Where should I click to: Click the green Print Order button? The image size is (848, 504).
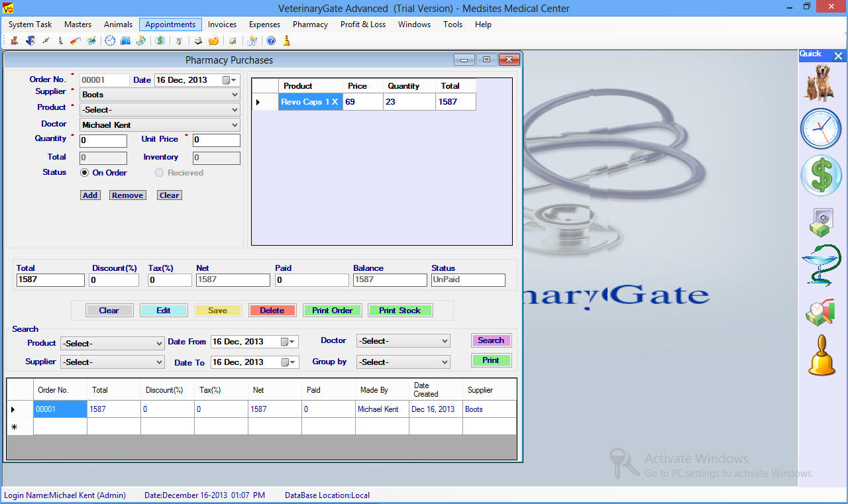(333, 311)
